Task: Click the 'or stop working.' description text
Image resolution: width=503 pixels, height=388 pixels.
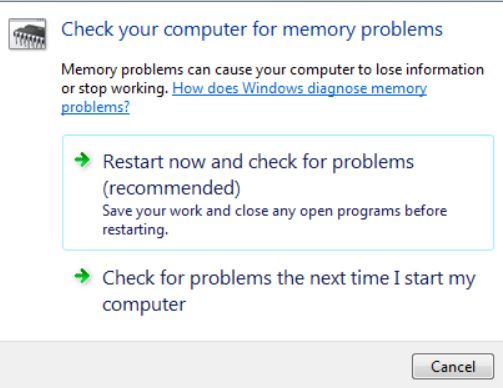Action: click(x=115, y=89)
